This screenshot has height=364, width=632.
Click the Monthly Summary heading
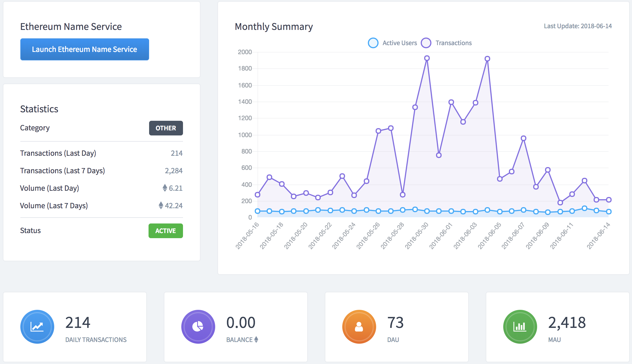point(274,27)
